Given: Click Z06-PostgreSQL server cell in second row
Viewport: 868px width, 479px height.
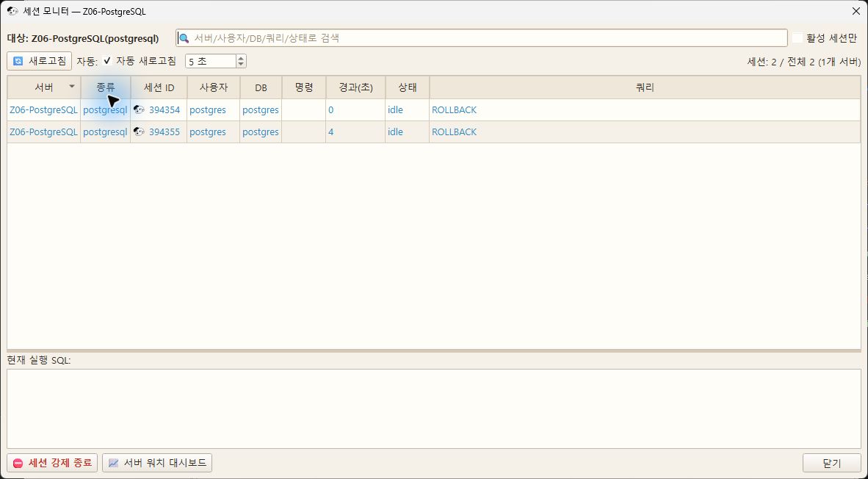Looking at the screenshot, I should (x=44, y=132).
